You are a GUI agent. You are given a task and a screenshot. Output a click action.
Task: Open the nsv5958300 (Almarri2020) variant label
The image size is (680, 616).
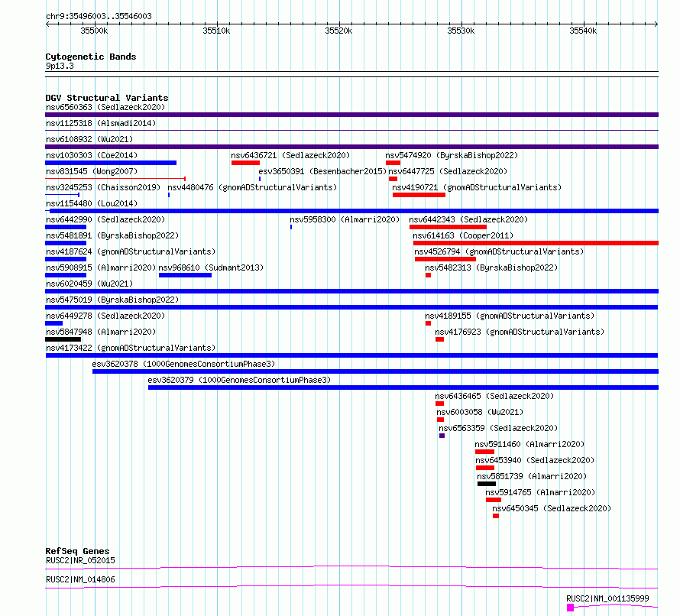[345, 219]
